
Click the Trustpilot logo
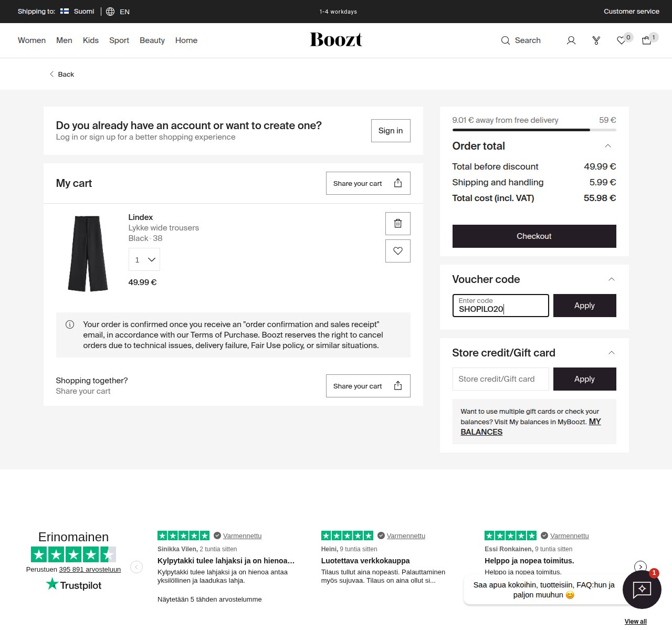pyautogui.click(x=73, y=585)
